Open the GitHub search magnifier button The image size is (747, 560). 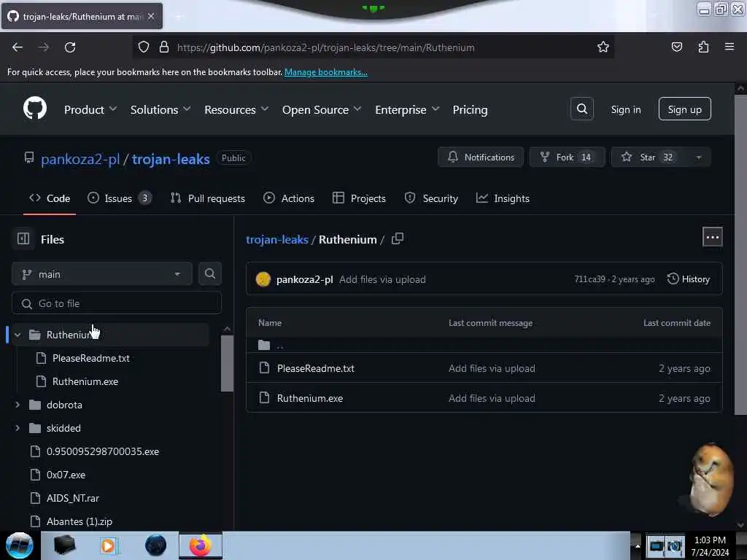point(581,109)
